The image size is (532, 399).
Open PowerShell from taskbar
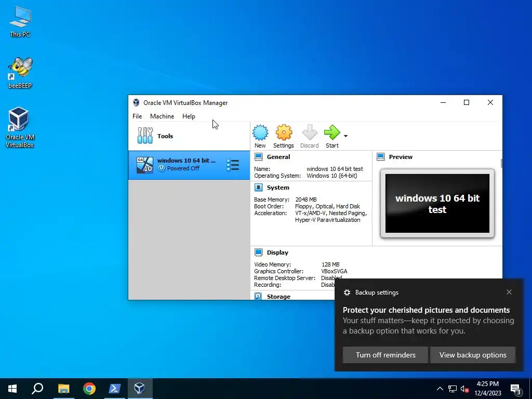click(x=115, y=389)
